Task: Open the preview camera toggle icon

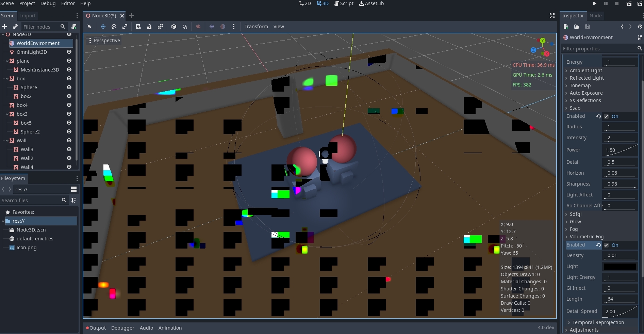Action: (198, 27)
